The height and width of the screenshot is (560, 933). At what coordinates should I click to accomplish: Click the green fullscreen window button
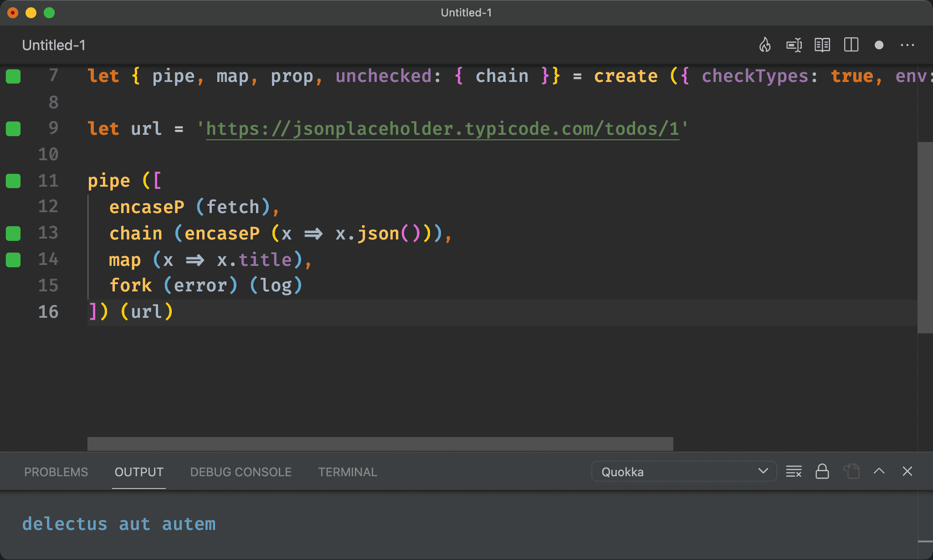(x=49, y=13)
